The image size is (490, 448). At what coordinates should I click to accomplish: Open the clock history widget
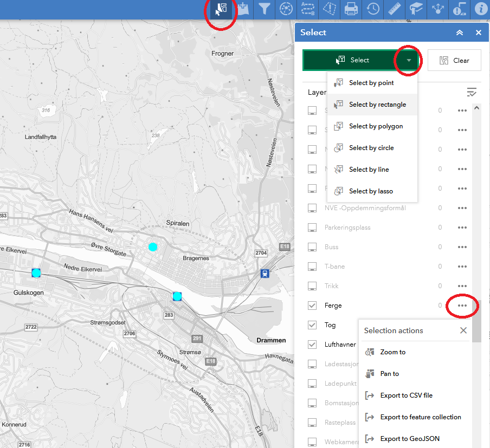(373, 9)
